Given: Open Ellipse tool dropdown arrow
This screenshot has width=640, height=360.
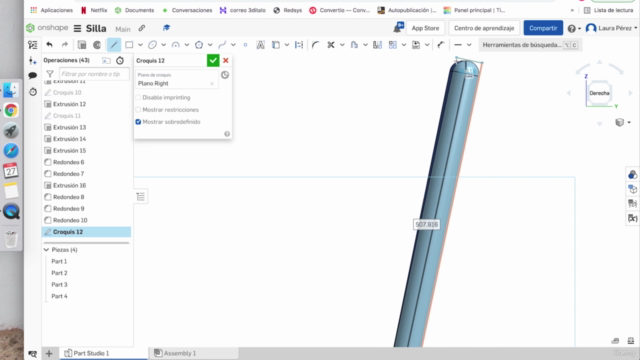Looking at the screenshot, I should [164, 45].
